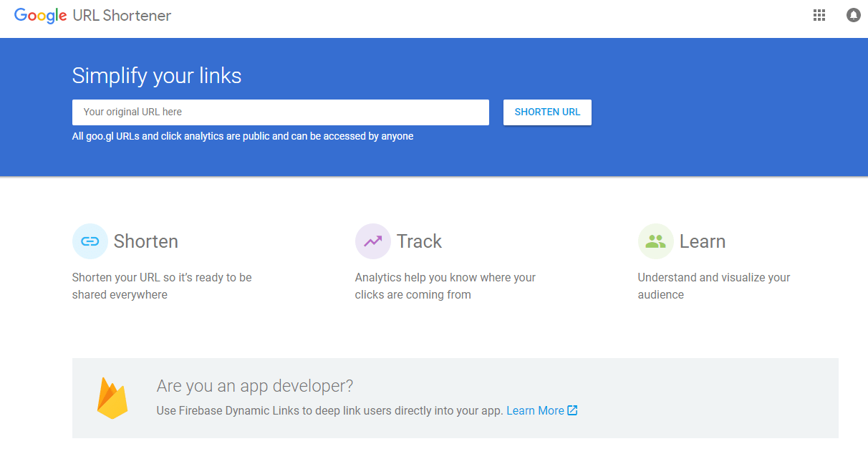Click the SHORTEN URL button
Screen dimensions: 868x459
(547, 112)
